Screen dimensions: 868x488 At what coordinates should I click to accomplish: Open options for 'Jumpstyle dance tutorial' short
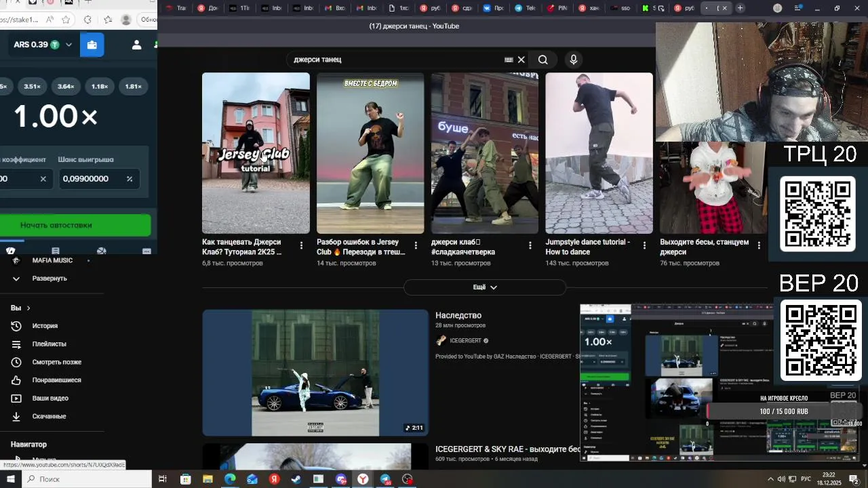(645, 245)
